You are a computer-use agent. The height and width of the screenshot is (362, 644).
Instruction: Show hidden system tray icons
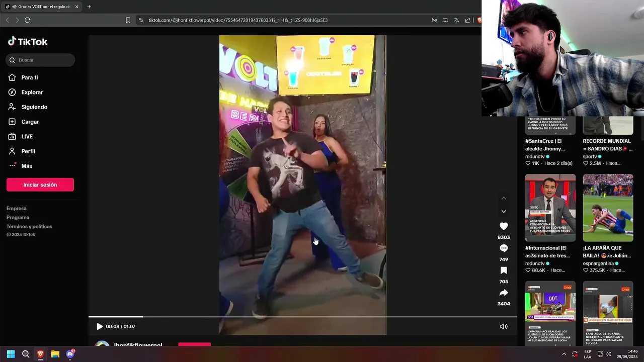coord(563,354)
